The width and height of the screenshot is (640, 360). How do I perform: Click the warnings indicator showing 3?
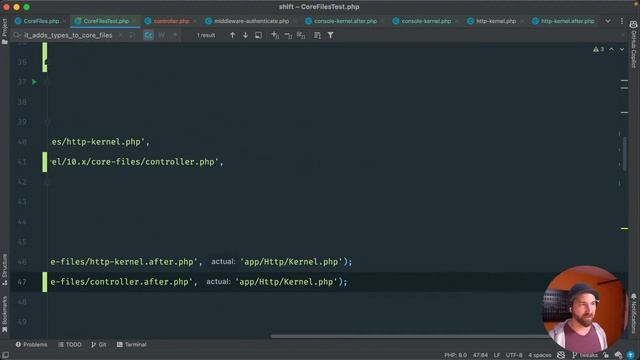598,49
